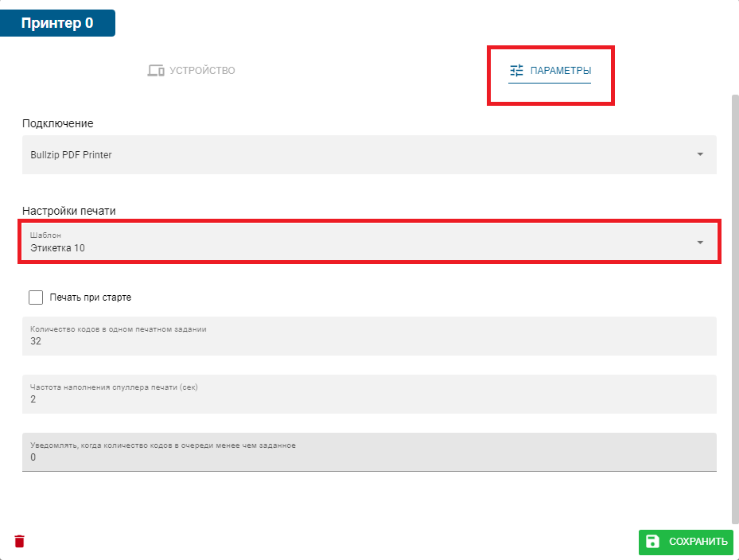Delete the printer with the red trash icon
Screen dimensions: 739x560
20,542
